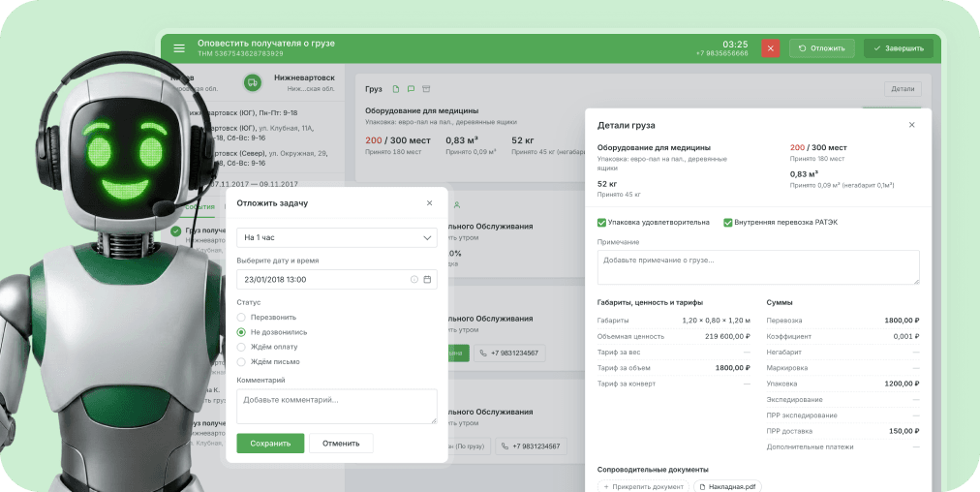Click the ТНМ 536754362878З929 number in header
Image resolution: width=980 pixels, height=492 pixels.
pos(240,54)
